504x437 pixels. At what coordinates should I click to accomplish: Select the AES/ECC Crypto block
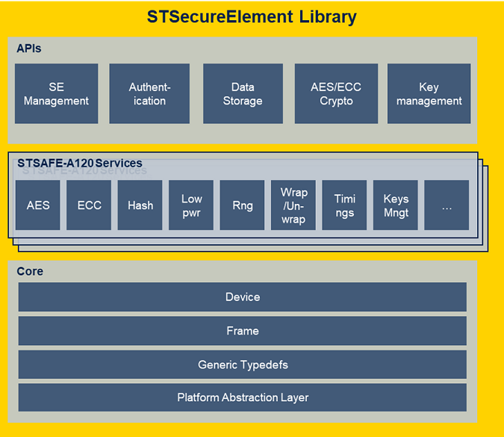coord(336,93)
